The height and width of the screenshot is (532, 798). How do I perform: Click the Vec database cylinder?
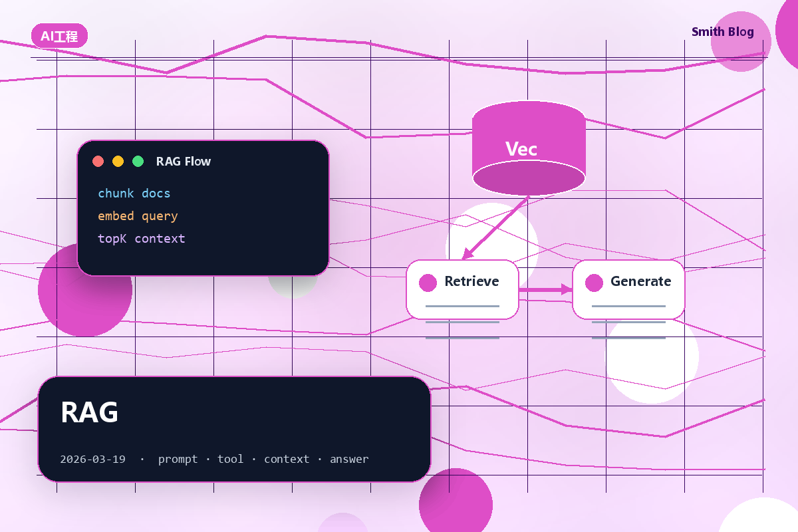coord(529,148)
